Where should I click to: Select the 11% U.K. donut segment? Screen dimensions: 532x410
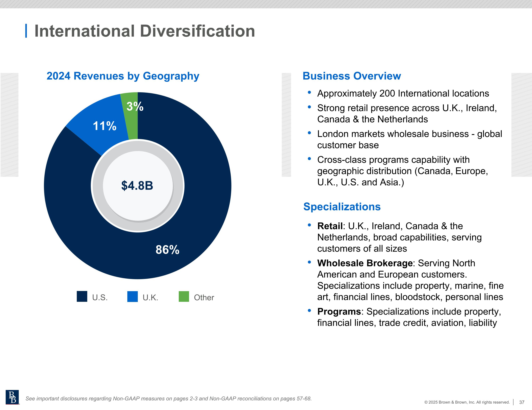[104, 126]
